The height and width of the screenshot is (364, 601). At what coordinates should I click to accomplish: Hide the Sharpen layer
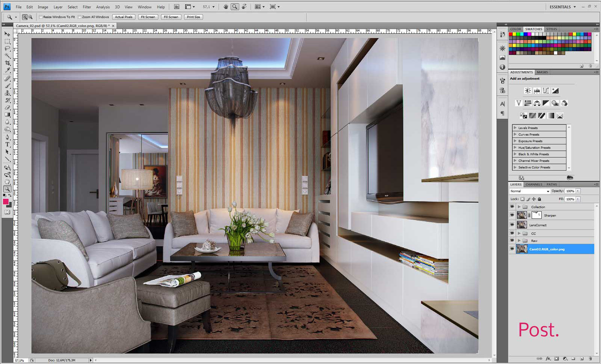[512, 215]
